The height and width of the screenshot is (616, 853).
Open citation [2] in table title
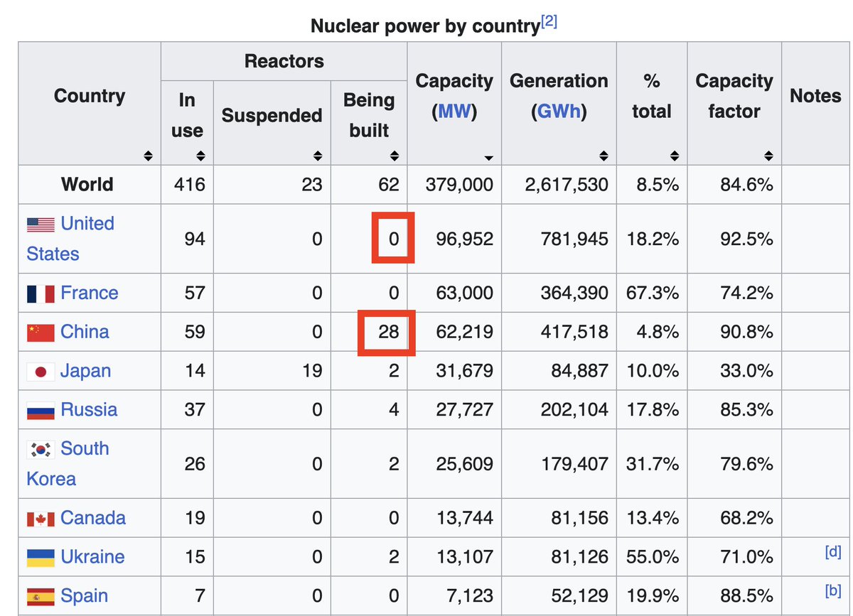pyautogui.click(x=549, y=23)
